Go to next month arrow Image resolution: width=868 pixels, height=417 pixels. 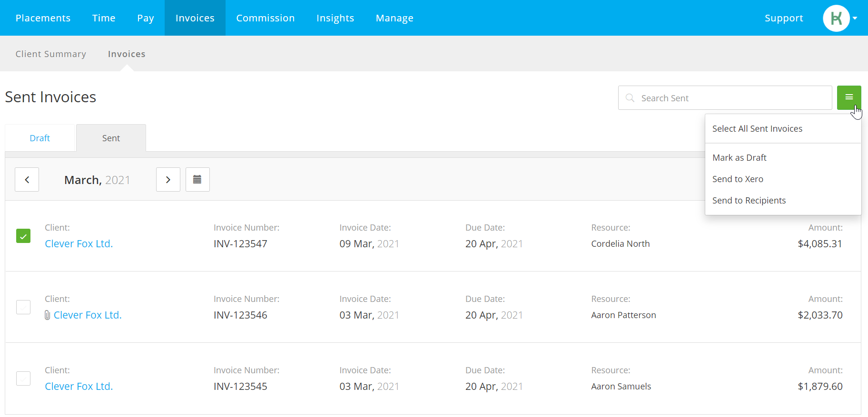click(168, 179)
